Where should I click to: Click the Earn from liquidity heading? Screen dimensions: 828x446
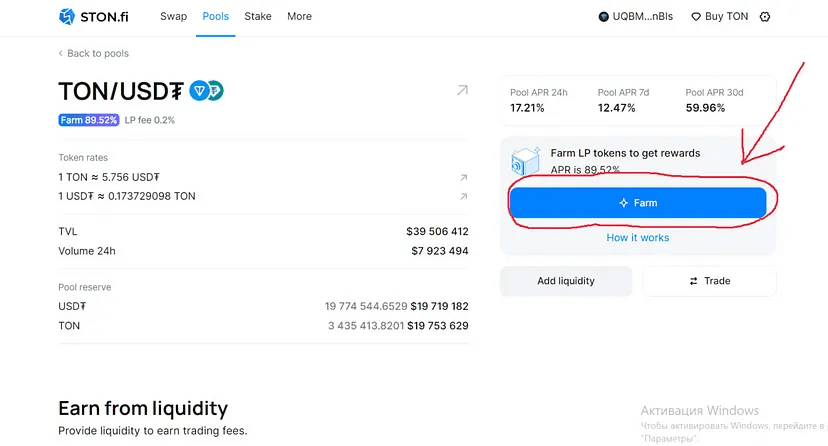143,408
